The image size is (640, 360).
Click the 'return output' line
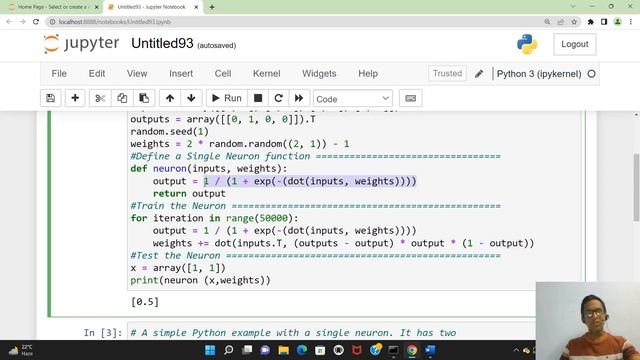[189, 193]
